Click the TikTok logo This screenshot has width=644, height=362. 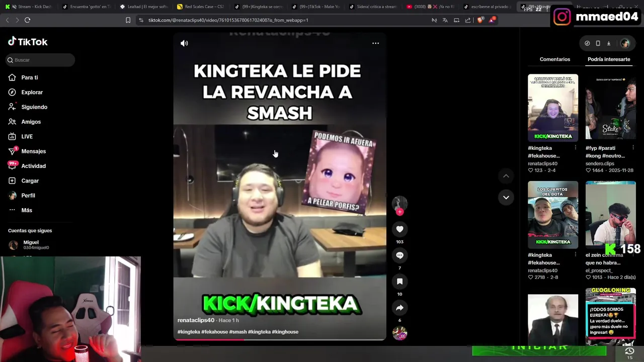[28, 42]
